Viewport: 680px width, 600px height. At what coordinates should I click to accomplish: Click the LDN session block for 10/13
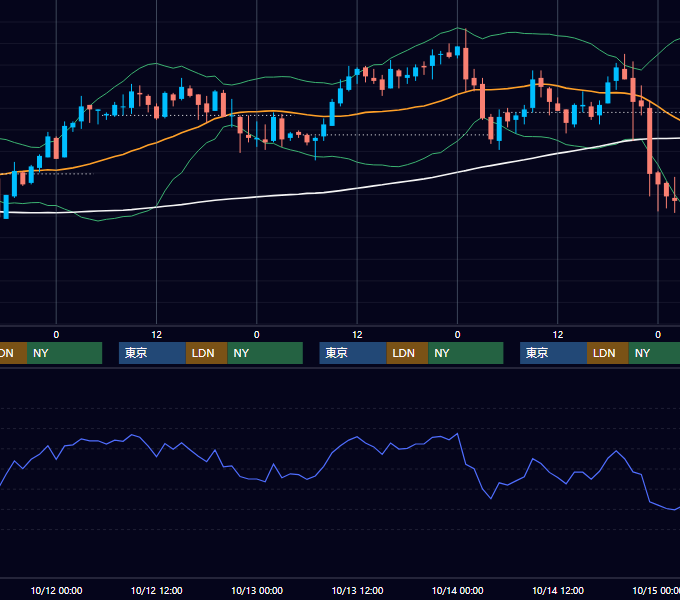click(407, 353)
